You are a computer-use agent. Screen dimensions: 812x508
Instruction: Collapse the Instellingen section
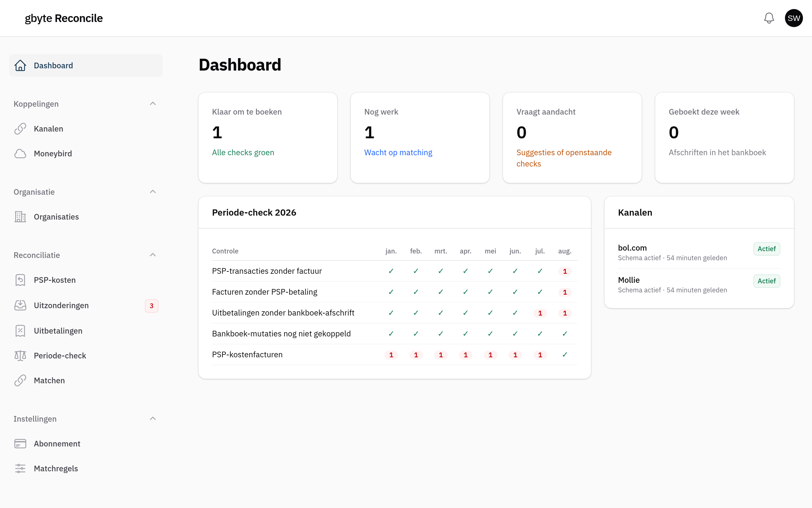(x=153, y=419)
